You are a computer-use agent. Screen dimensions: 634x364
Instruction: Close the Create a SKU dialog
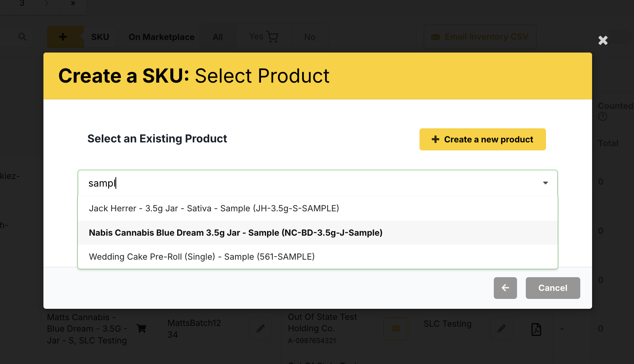(x=603, y=40)
